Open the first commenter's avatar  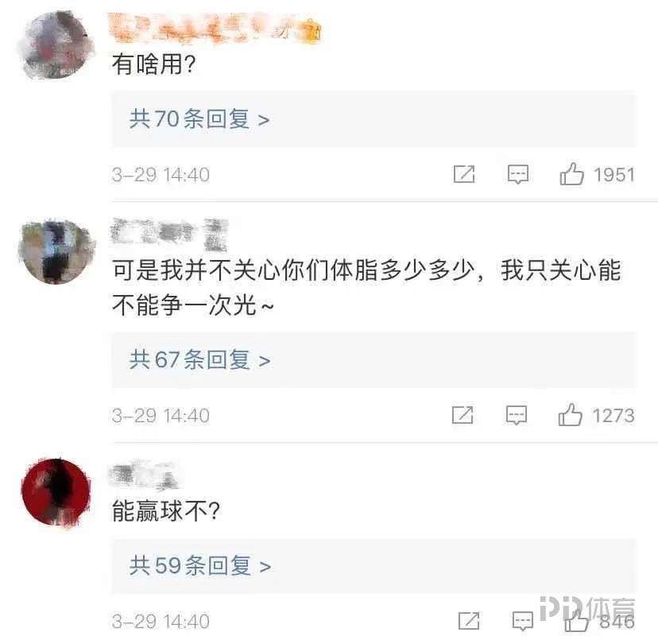(x=56, y=45)
